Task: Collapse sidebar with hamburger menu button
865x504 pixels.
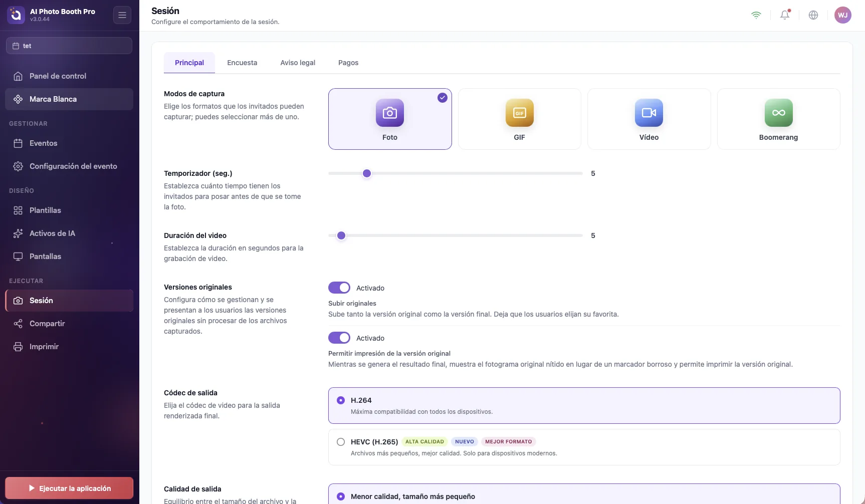Action: click(122, 15)
